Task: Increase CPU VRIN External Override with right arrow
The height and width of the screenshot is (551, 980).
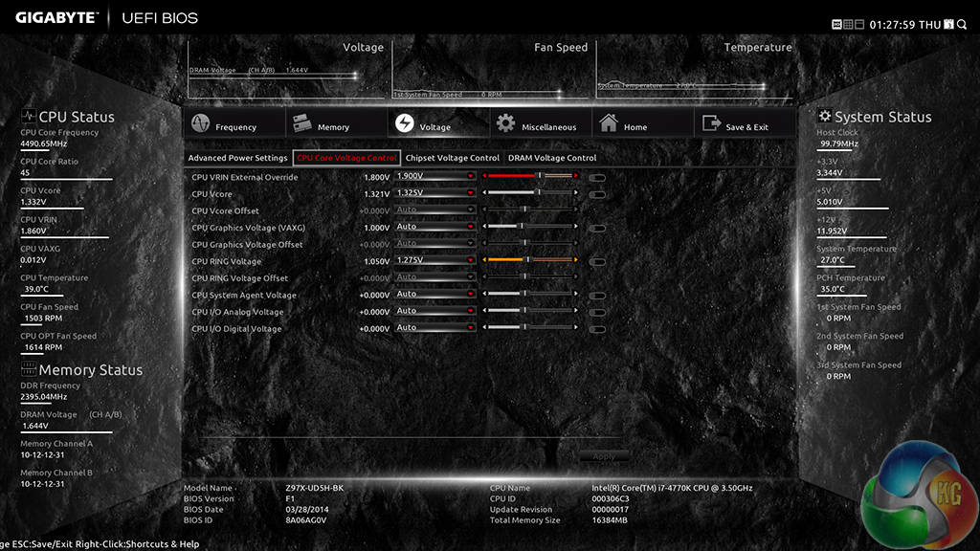Action: 575,176
